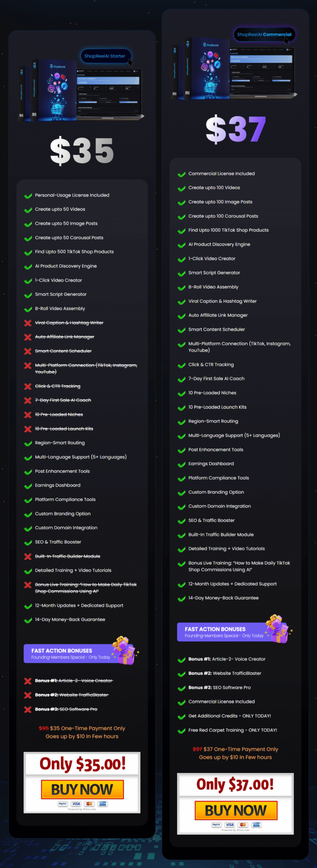
Task: Click green check beside Click & CTR Tracking
Action: click(x=182, y=364)
